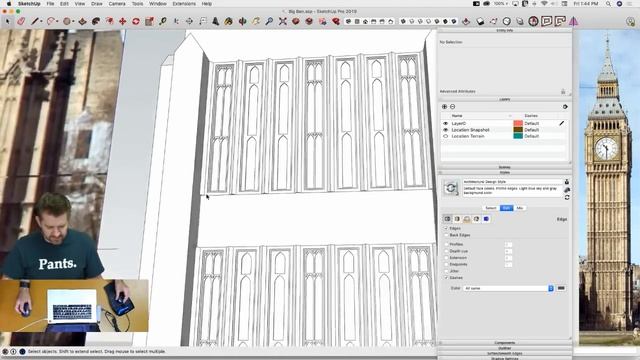640x360 pixels.
Task: Enable the Endpoints checkbox
Action: (446, 264)
